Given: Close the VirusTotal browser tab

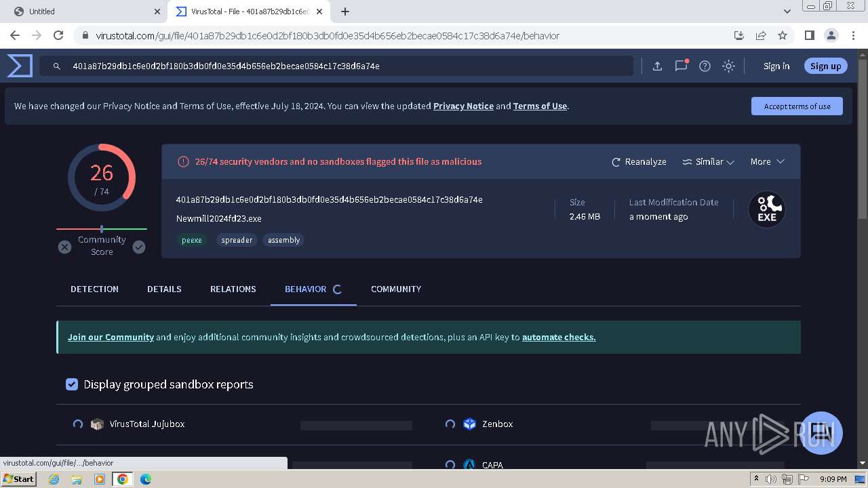Looking at the screenshot, I should point(319,12).
